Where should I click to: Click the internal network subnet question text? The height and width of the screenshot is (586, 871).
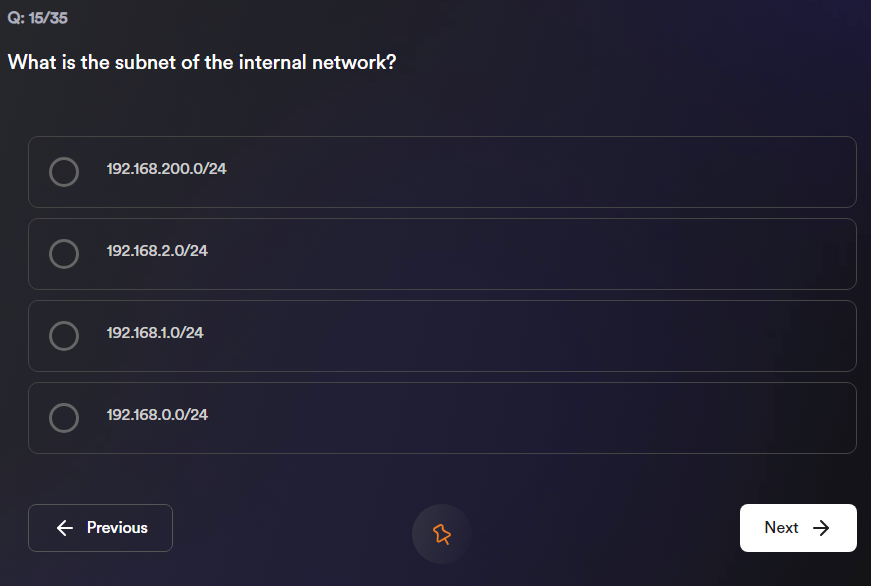pos(202,62)
